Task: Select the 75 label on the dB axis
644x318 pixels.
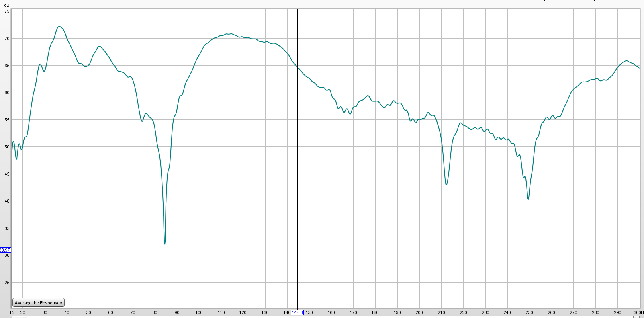Action: click(7, 11)
